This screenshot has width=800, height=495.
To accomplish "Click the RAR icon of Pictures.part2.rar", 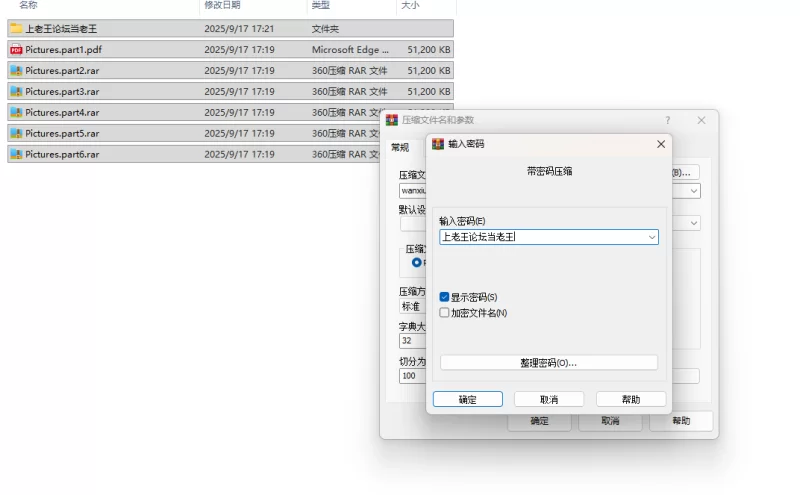I will 16,70.
